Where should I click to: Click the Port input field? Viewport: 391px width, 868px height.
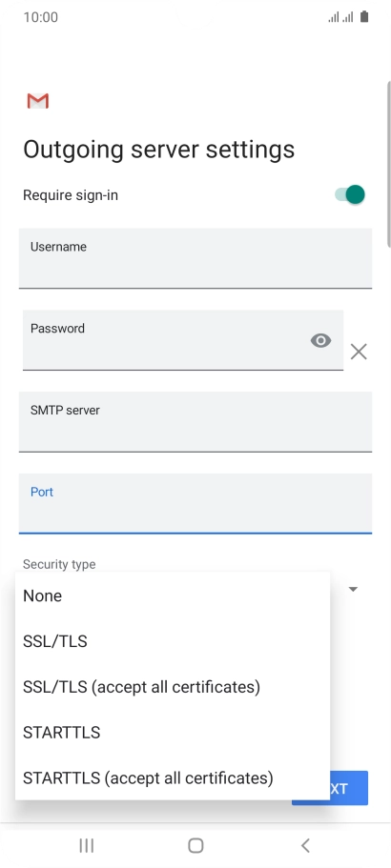[195, 504]
